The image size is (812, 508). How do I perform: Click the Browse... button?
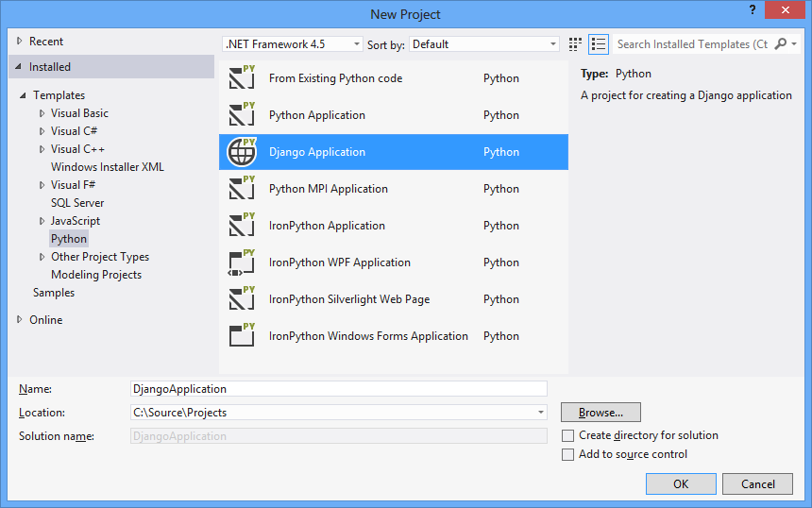click(x=601, y=413)
